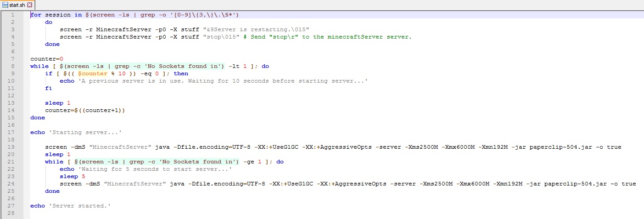Click the 'counter=0' assignment

pyautogui.click(x=47, y=59)
